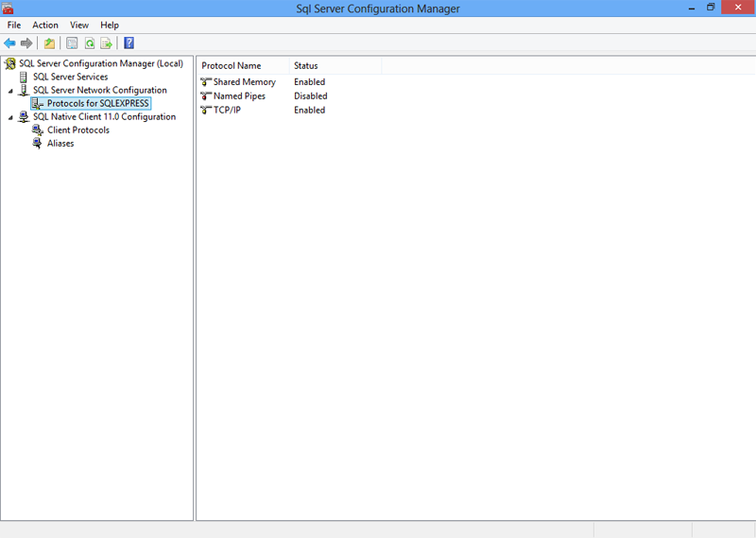
Task: Select SQL Server Configuration Manager (Local) root
Action: tap(101, 63)
